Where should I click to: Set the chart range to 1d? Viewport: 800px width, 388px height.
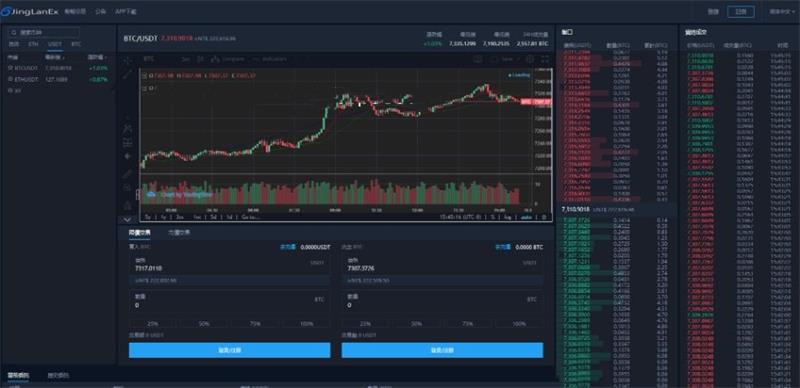(x=230, y=217)
